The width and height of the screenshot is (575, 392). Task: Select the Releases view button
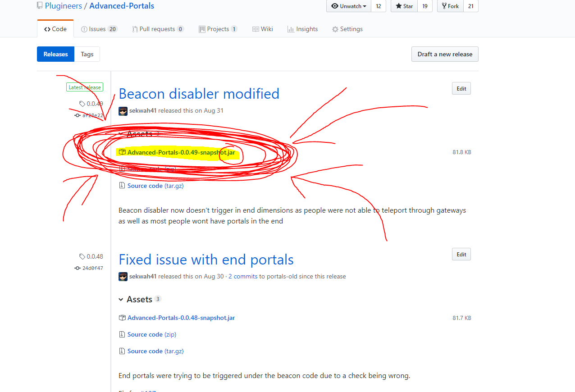tap(55, 54)
